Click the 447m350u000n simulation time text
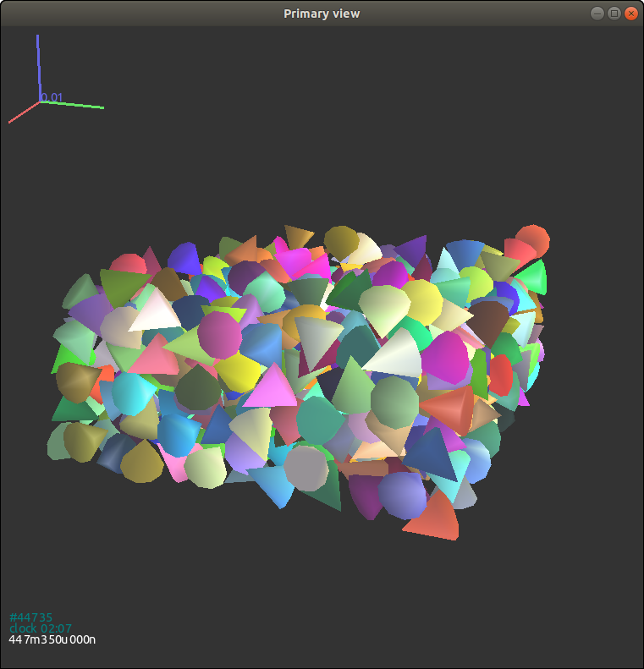The image size is (644, 669). click(52, 639)
